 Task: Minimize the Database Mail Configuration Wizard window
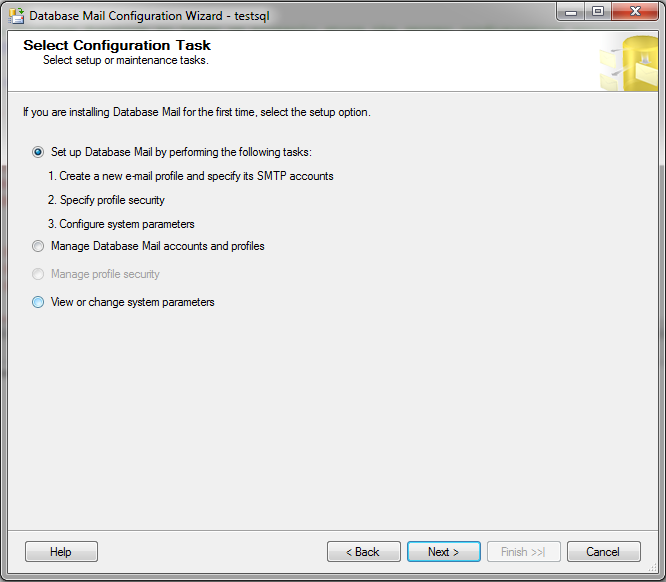tap(571, 12)
